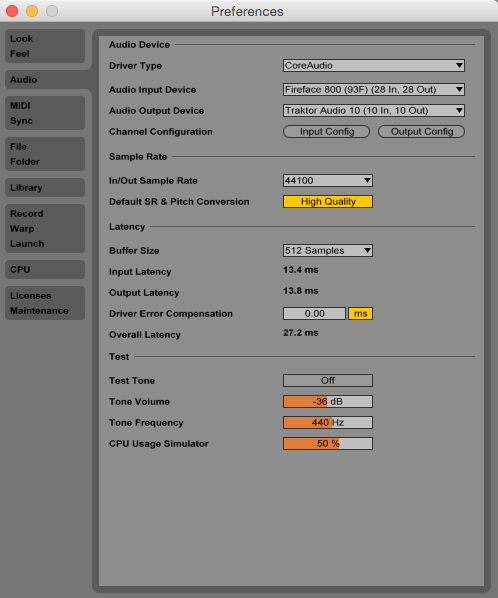The height and width of the screenshot is (598, 498).
Task: Expand the Audio Input Device dropdown
Action: 373,90
